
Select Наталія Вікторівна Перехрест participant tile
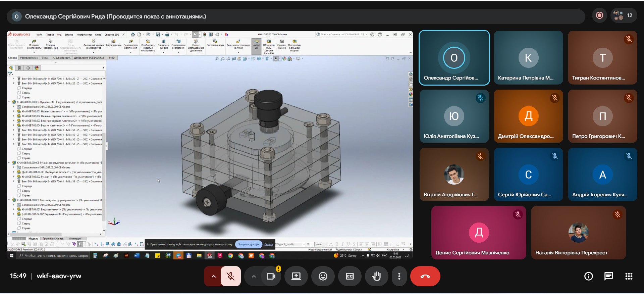[578, 233]
